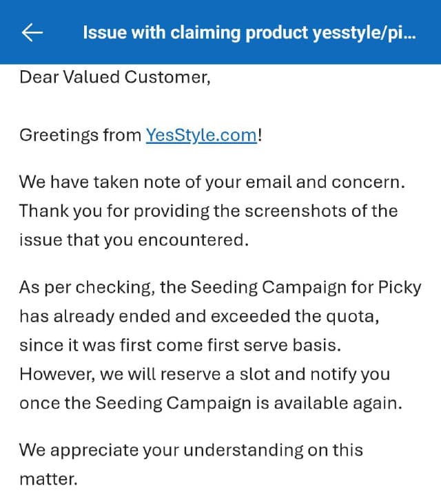Tap the word 'notify' in the message
The image size is (441, 504).
(339, 374)
